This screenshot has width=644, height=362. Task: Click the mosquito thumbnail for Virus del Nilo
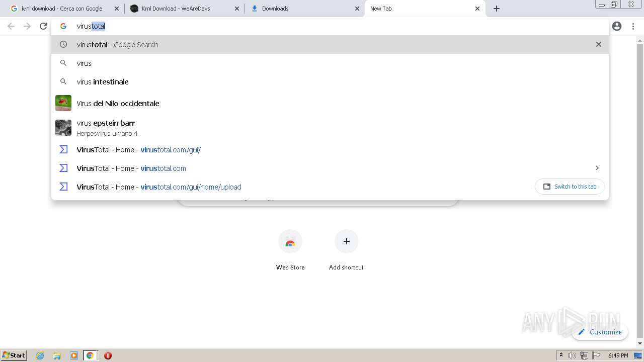coord(63,103)
